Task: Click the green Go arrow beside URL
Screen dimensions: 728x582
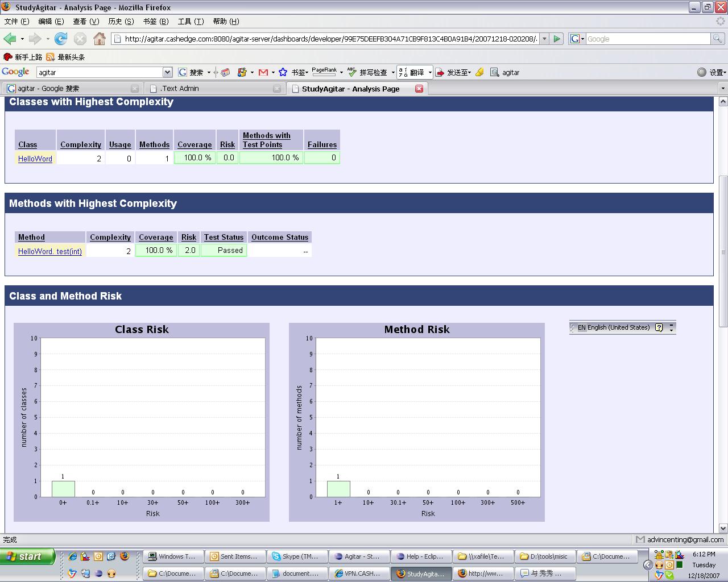Action: click(x=557, y=39)
